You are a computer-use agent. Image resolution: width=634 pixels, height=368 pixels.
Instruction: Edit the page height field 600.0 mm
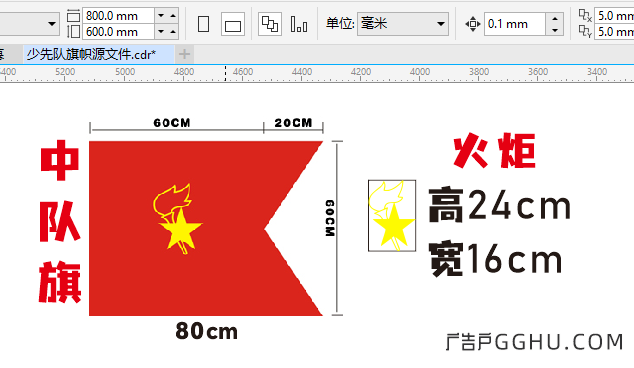[x=118, y=32]
